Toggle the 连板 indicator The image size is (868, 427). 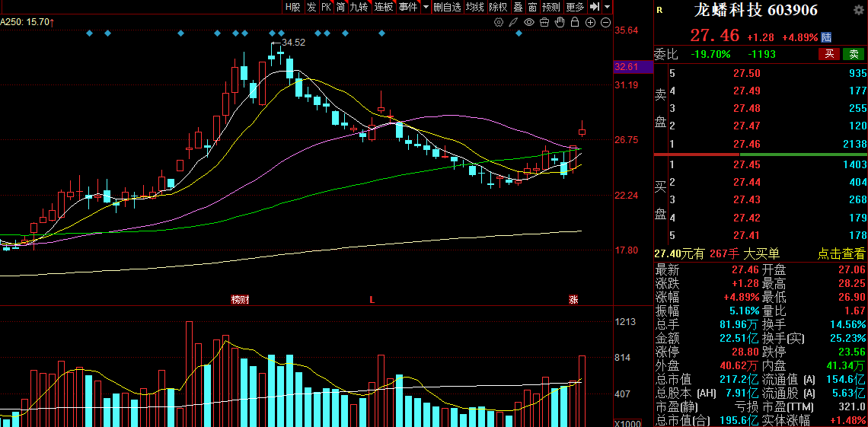pyautogui.click(x=384, y=7)
